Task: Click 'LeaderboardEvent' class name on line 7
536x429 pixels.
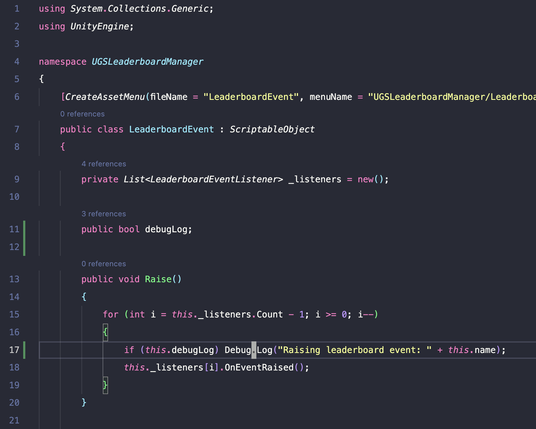Action: click(x=171, y=129)
